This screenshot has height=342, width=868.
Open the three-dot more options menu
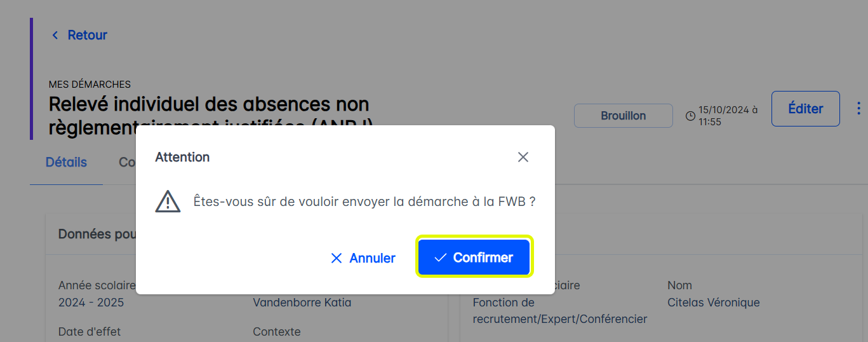[x=859, y=108]
